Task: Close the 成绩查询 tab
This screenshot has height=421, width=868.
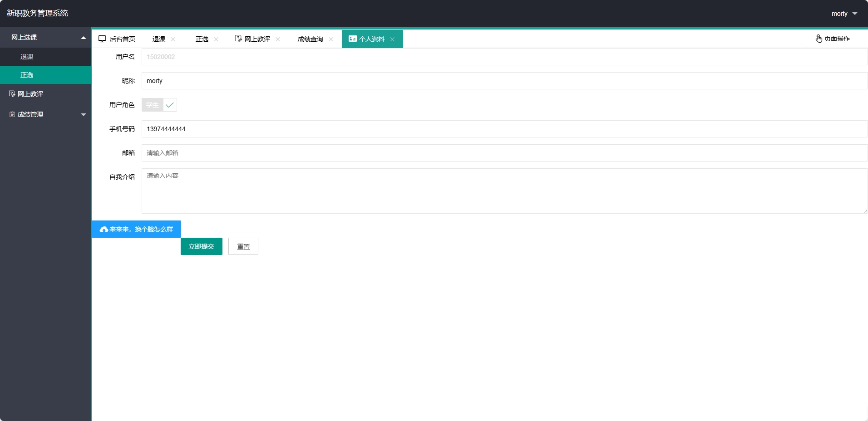Action: (x=331, y=39)
